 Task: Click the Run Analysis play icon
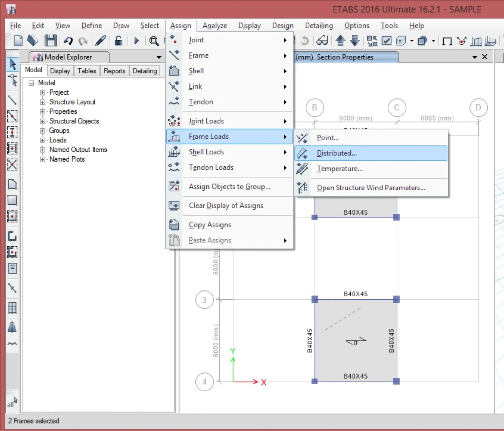tap(136, 41)
